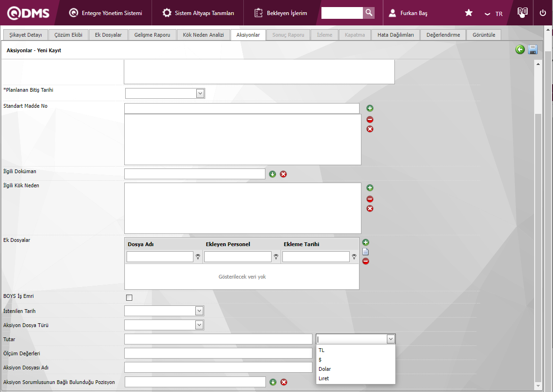Image resolution: width=553 pixels, height=392 pixels.
Task: Open the TR language selector
Action: [x=493, y=14]
